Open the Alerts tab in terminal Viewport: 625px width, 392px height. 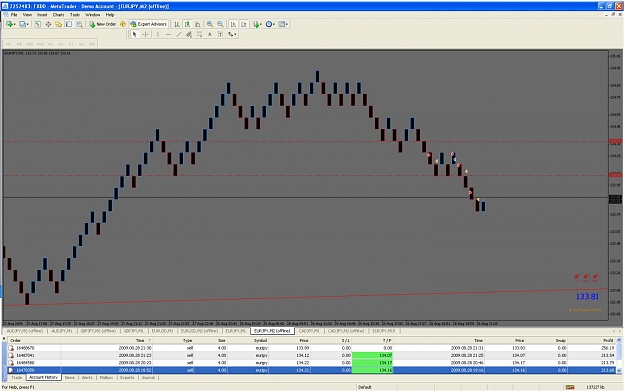click(x=87, y=377)
